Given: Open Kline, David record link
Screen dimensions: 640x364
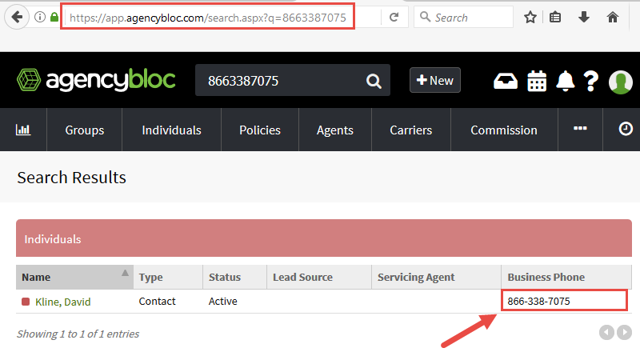Looking at the screenshot, I should pyautogui.click(x=63, y=302).
